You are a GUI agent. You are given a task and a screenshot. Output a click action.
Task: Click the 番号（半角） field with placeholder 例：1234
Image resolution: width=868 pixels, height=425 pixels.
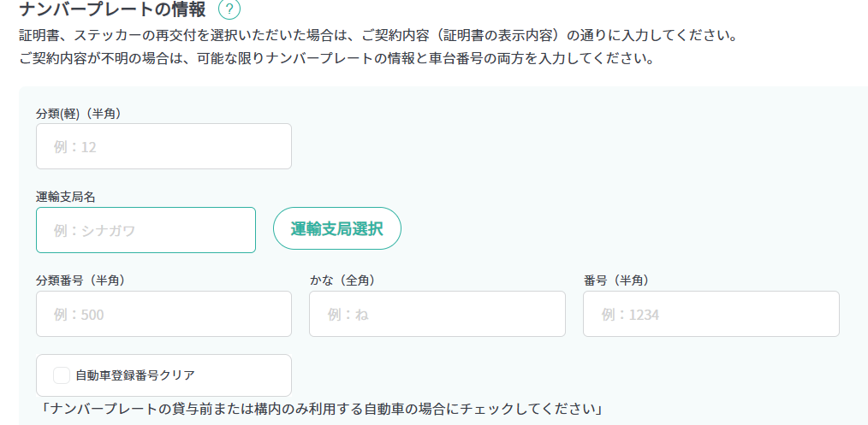pos(710,314)
